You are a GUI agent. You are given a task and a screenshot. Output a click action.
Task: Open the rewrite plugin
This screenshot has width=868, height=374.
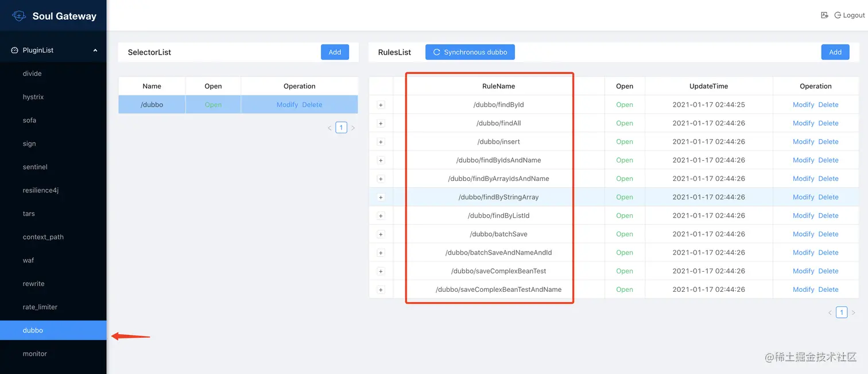(x=53, y=284)
